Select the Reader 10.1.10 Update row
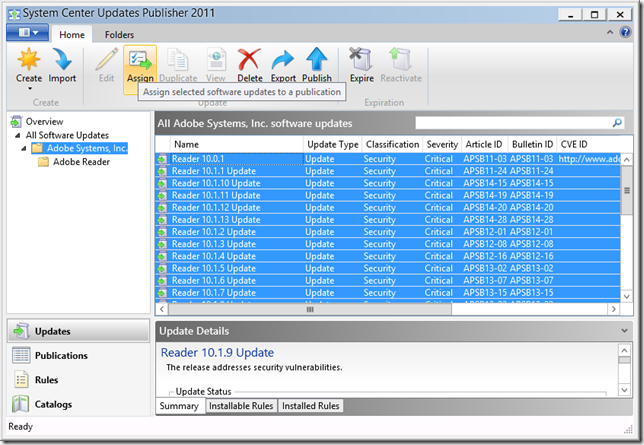 pyautogui.click(x=388, y=183)
